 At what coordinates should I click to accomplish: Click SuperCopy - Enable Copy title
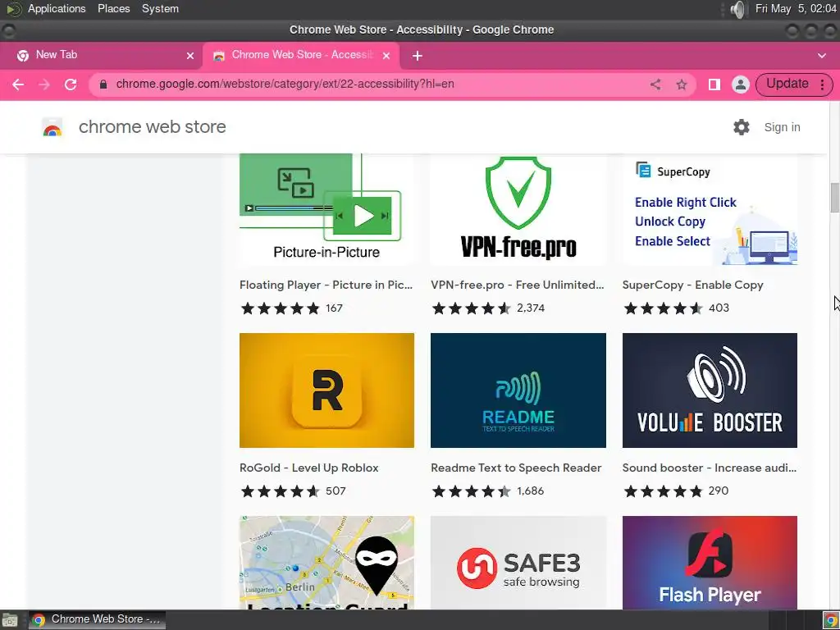coord(692,285)
